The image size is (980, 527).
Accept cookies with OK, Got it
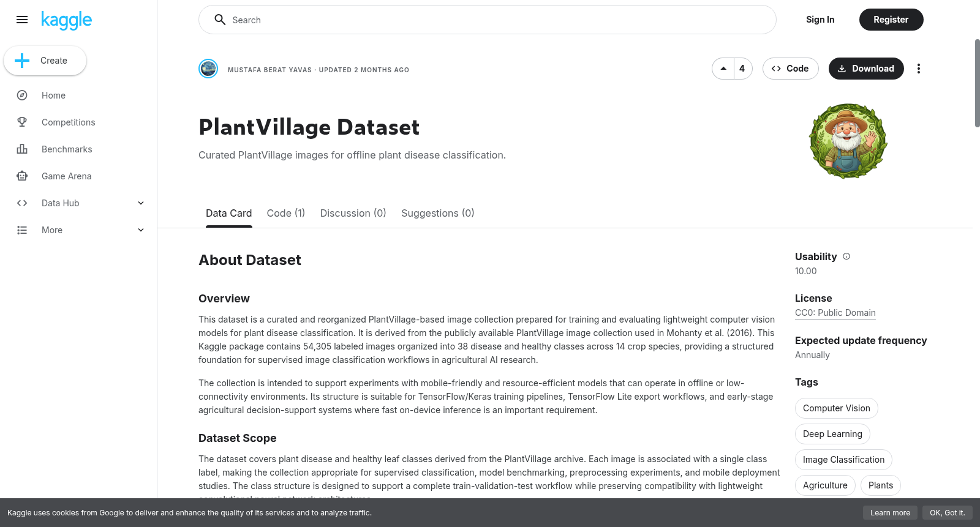tap(947, 513)
